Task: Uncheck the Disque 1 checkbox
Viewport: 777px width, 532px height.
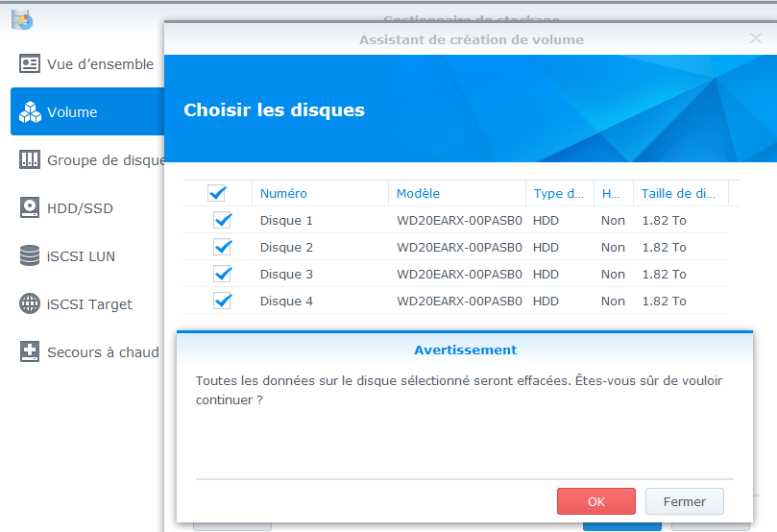Action: pyautogui.click(x=223, y=220)
